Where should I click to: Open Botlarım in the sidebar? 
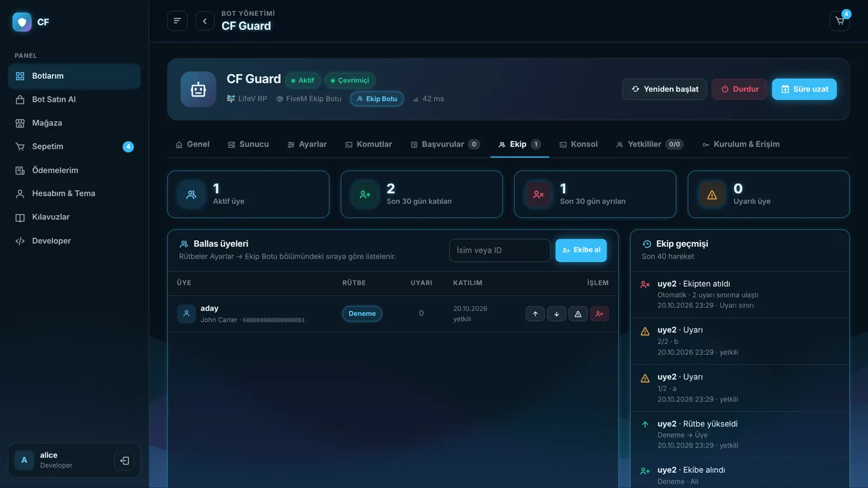(x=74, y=76)
